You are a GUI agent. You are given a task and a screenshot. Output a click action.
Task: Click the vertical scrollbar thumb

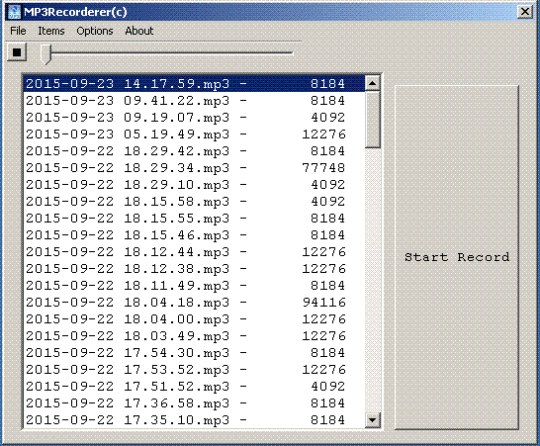pyautogui.click(x=372, y=120)
